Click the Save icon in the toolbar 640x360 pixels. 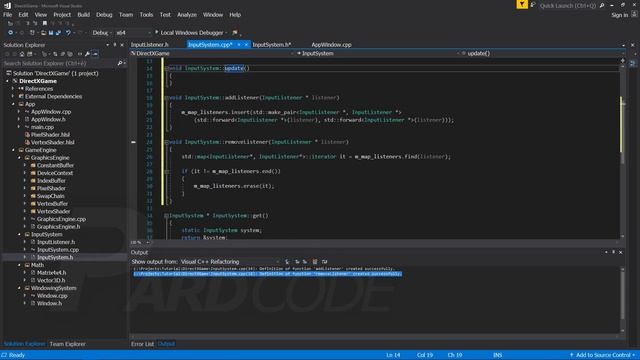(x=51, y=33)
